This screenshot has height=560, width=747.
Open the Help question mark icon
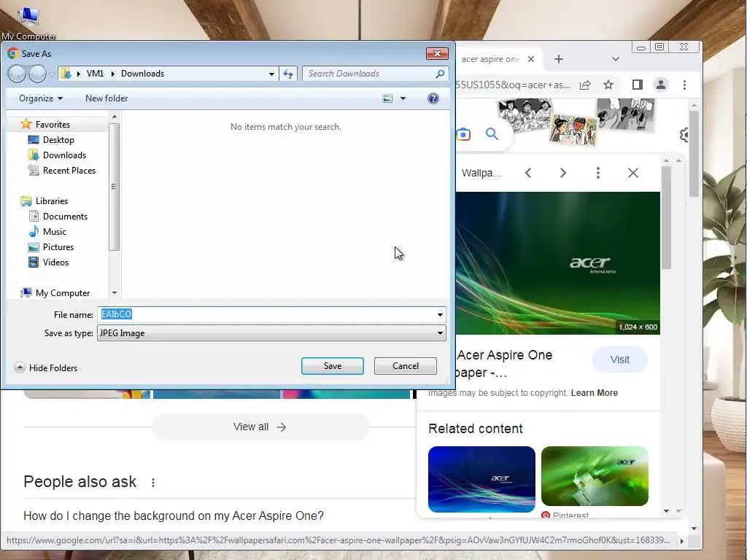click(433, 98)
